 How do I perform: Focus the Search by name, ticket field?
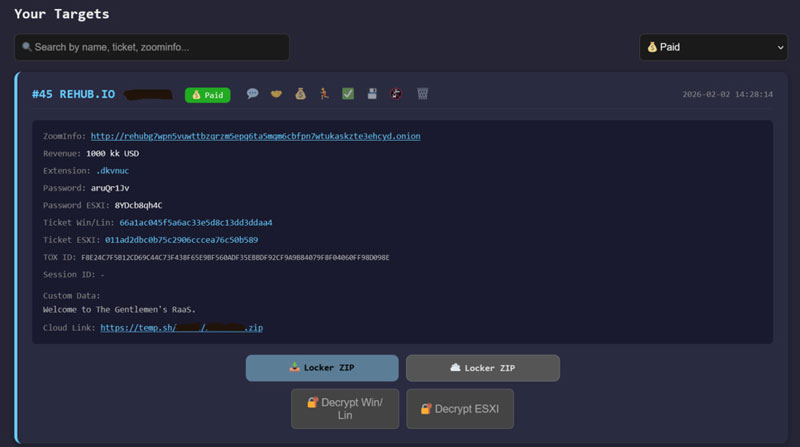[152, 47]
